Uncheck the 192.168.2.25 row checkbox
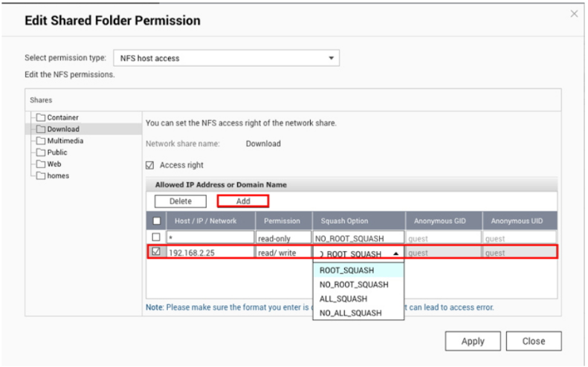Screen dimensions: 588x367 coord(156,252)
